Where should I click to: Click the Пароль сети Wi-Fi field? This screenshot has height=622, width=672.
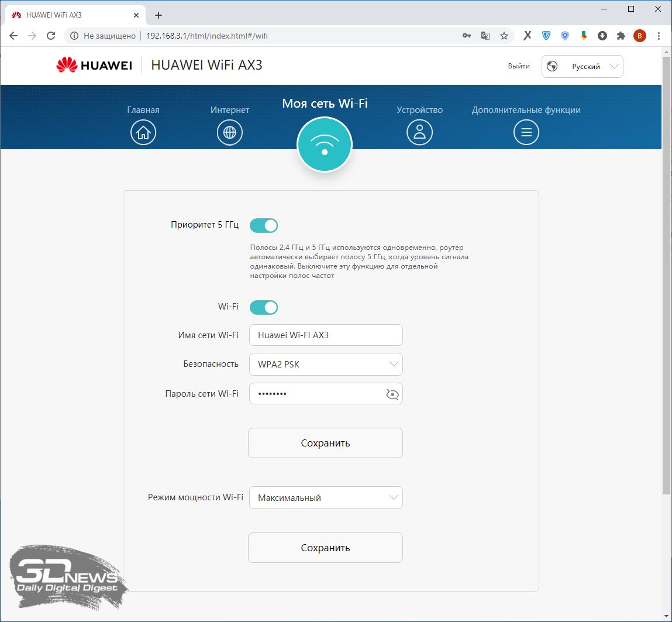click(326, 394)
